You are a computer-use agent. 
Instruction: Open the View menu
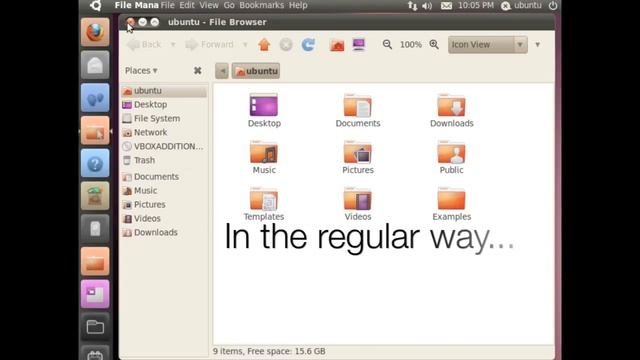click(209, 5)
